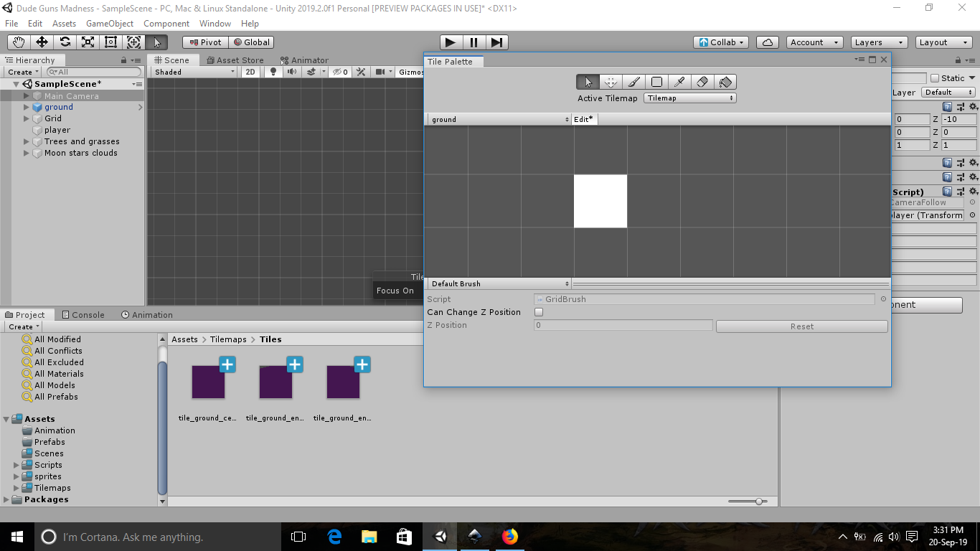Click the Play button

coord(451,42)
